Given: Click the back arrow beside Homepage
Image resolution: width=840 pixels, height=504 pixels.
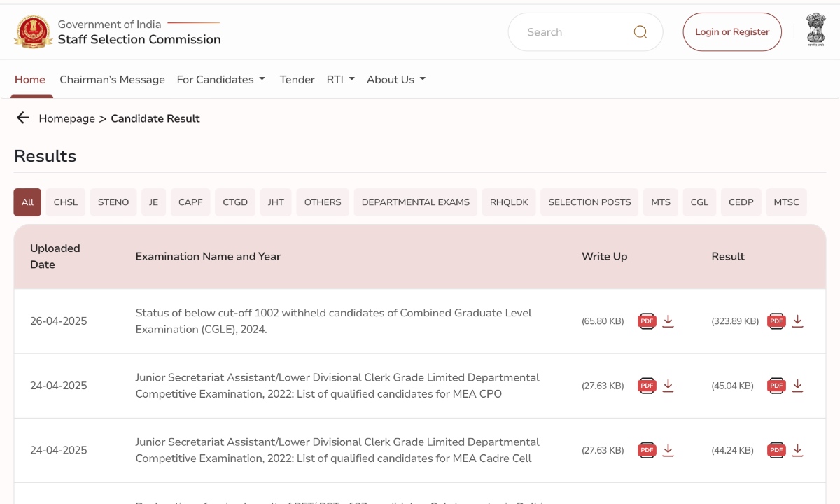Looking at the screenshot, I should (x=23, y=118).
